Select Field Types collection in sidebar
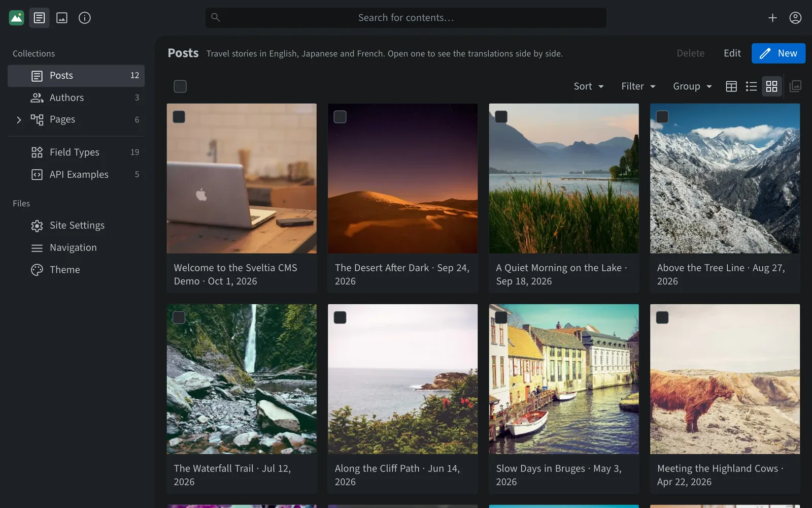 coord(76,152)
